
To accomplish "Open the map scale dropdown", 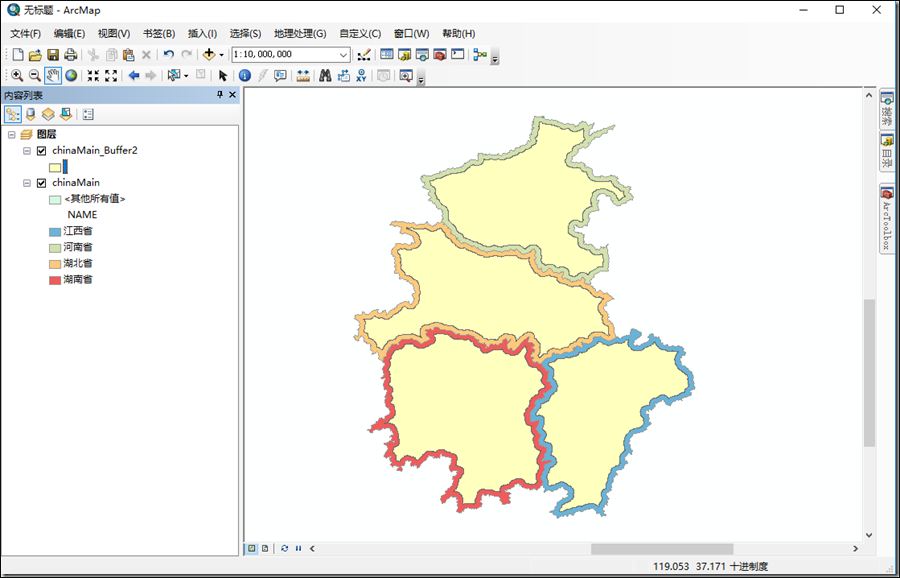I will click(x=345, y=54).
